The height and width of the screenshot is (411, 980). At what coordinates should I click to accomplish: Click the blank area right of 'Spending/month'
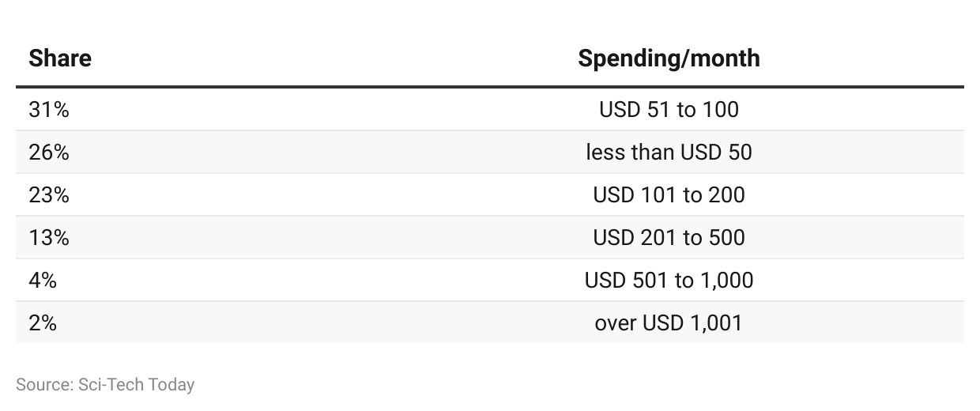(861, 58)
